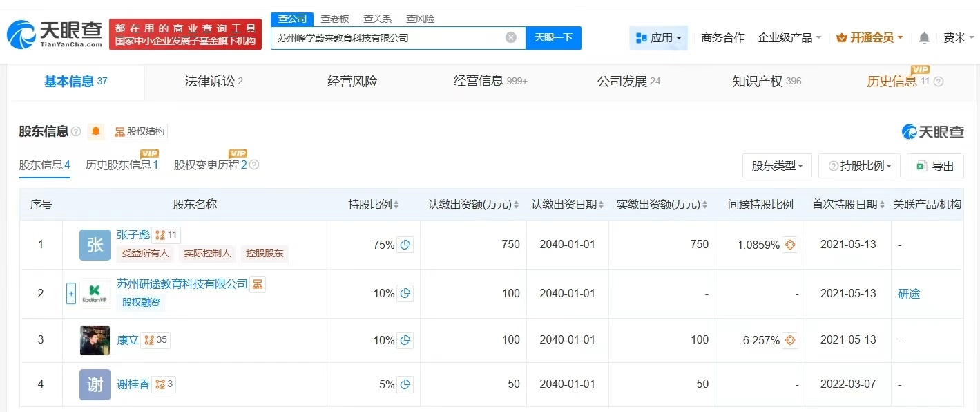Click the Excel icon on the 导出 export button
980x412 pixels.
[921, 165]
